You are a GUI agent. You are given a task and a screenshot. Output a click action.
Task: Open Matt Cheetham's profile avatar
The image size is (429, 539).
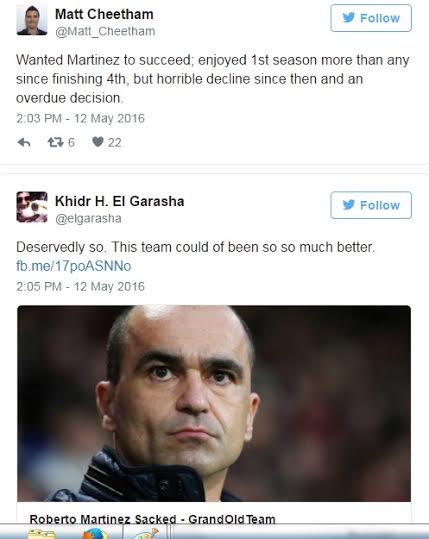point(32,20)
